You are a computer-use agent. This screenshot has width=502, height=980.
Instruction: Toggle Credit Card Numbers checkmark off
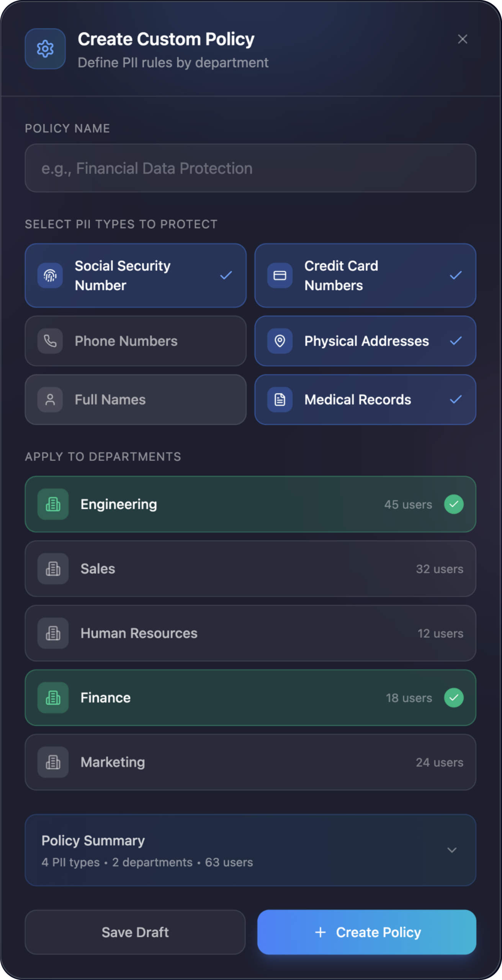click(455, 275)
